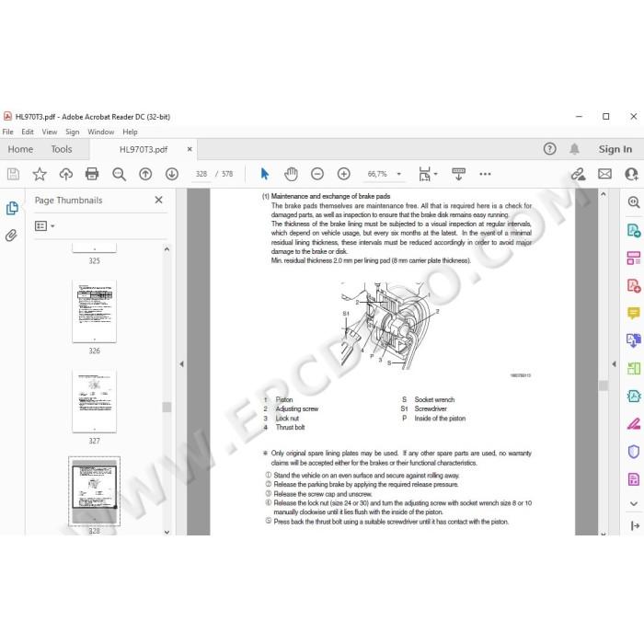The image size is (644, 644).
Task: Print the document with printer icon
Action: tap(92, 174)
